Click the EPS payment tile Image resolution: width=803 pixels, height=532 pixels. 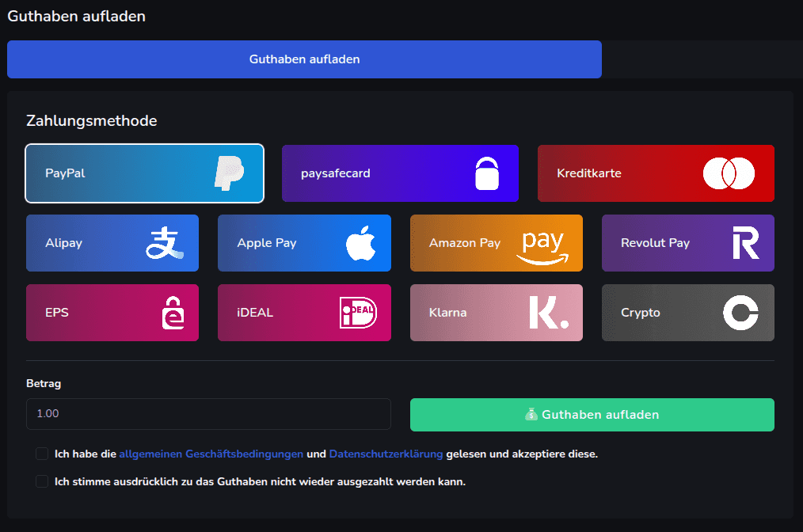112,313
